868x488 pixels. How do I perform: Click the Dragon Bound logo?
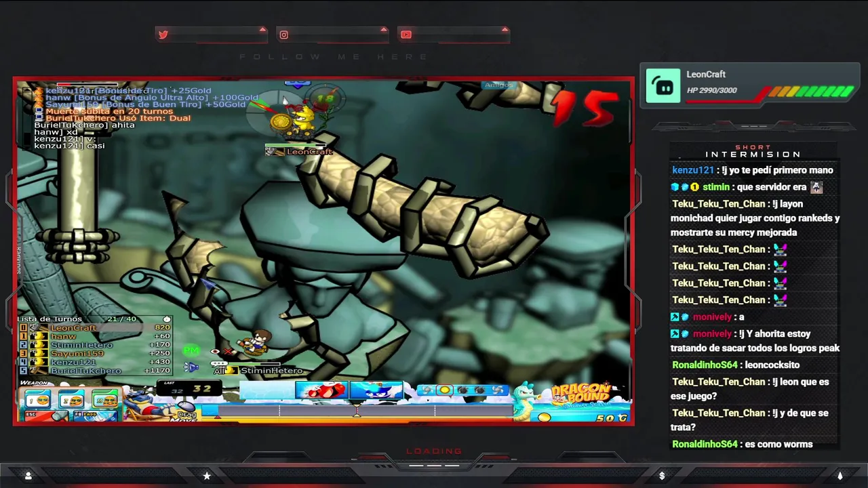583,394
